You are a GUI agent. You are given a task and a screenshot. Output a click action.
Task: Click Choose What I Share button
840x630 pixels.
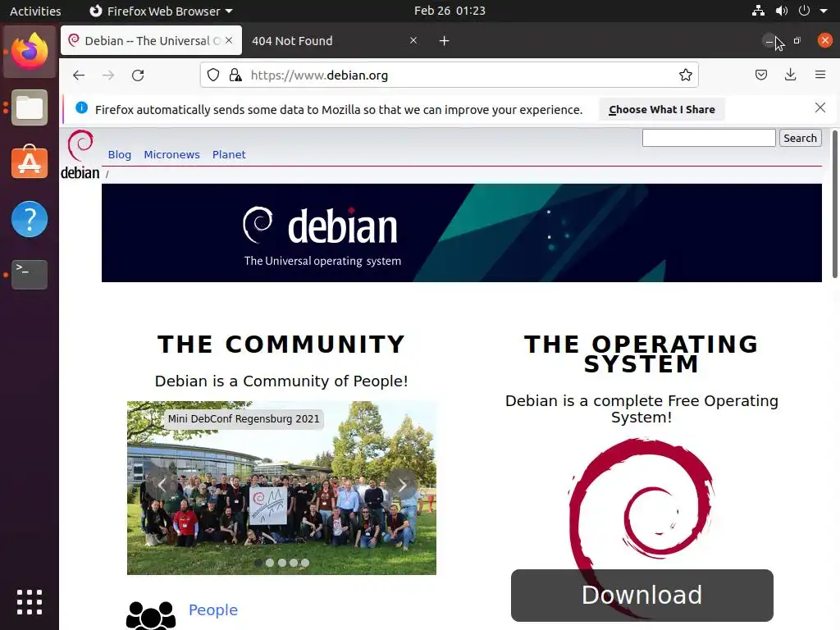click(662, 109)
